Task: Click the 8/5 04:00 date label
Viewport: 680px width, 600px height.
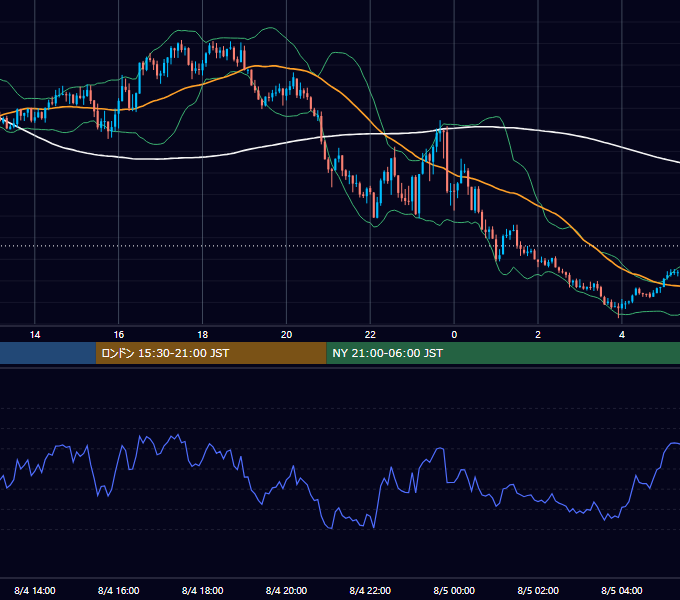Action: point(622,590)
